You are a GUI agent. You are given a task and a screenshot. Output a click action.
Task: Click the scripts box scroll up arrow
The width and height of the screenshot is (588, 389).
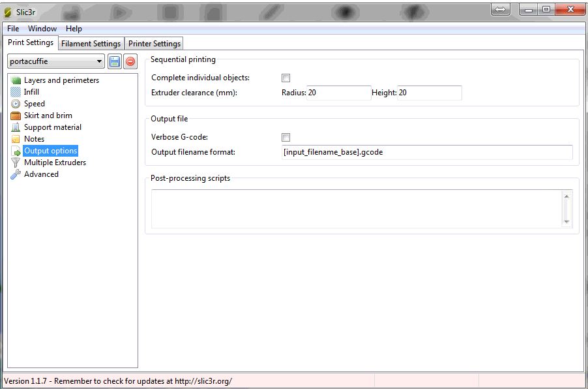click(566, 196)
